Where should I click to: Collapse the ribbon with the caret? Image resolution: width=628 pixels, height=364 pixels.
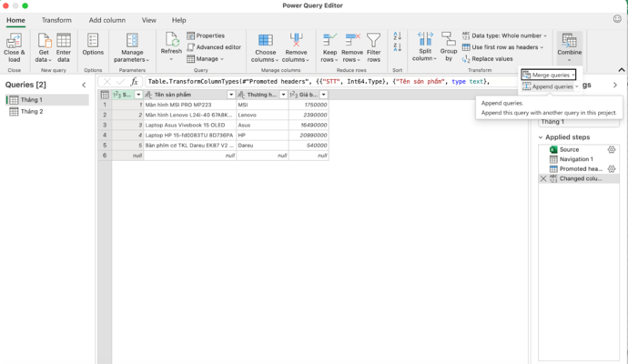(x=622, y=70)
